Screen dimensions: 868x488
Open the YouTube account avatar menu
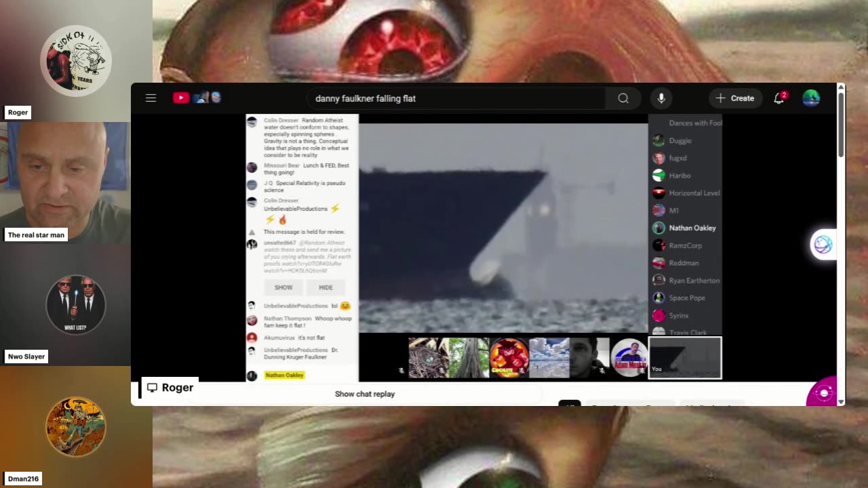click(x=811, y=98)
